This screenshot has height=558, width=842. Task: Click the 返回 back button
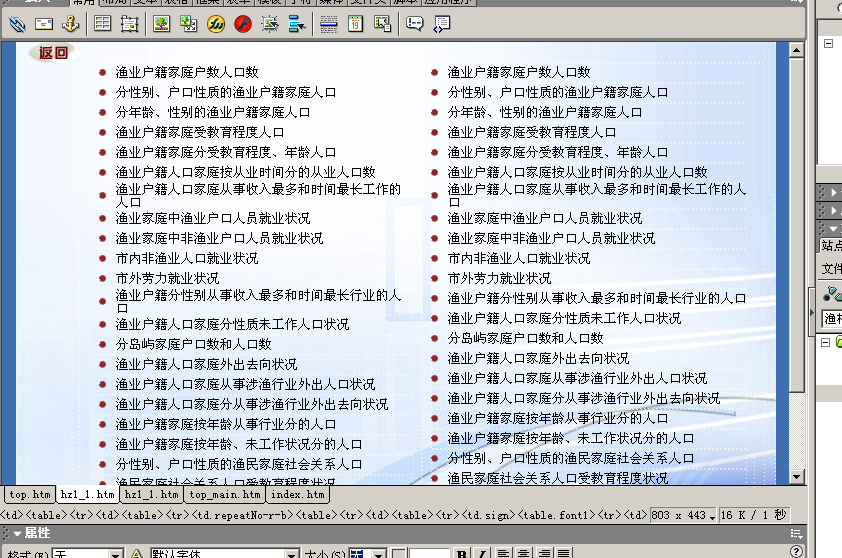53,53
